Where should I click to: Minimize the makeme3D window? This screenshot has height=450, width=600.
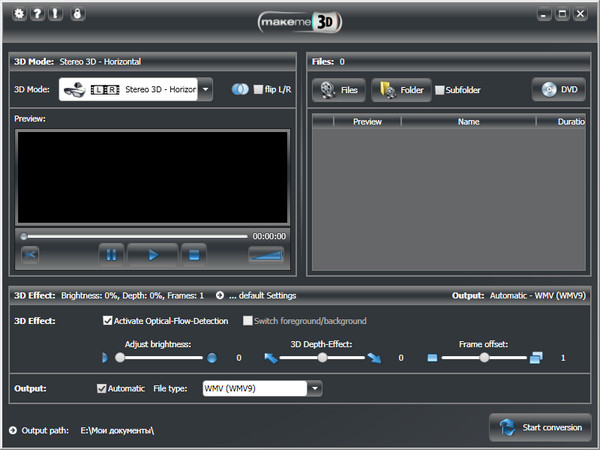[x=544, y=14]
